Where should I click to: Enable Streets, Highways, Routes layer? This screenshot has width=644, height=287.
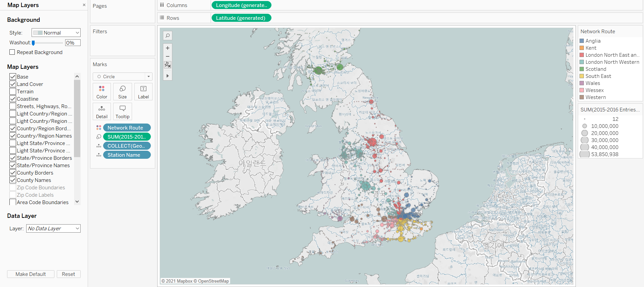click(13, 106)
